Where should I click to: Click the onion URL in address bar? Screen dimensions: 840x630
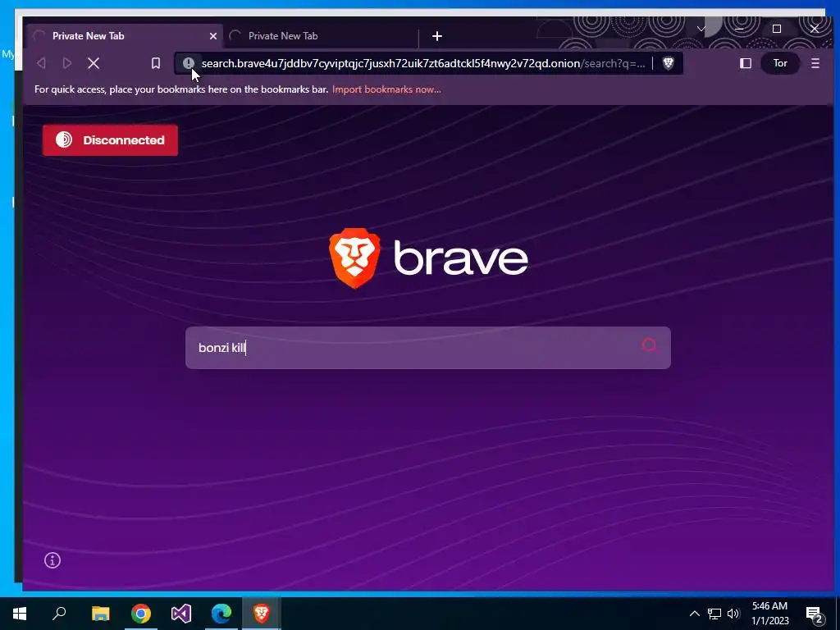coord(423,63)
